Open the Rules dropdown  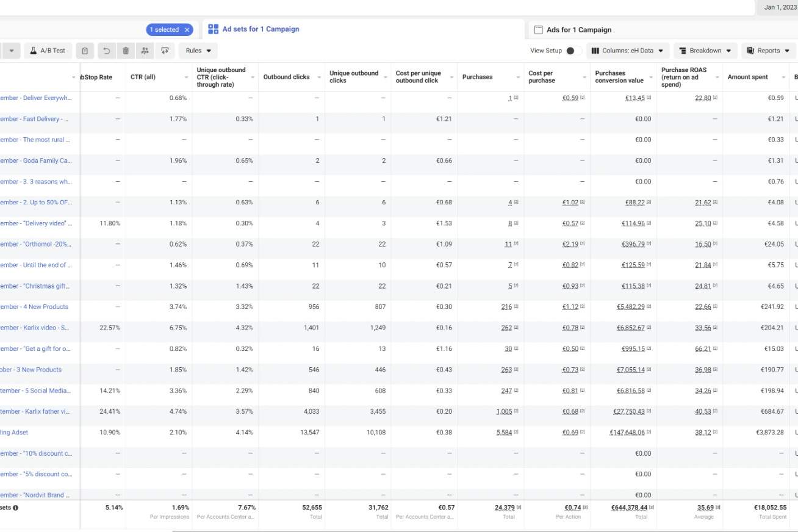(x=198, y=50)
